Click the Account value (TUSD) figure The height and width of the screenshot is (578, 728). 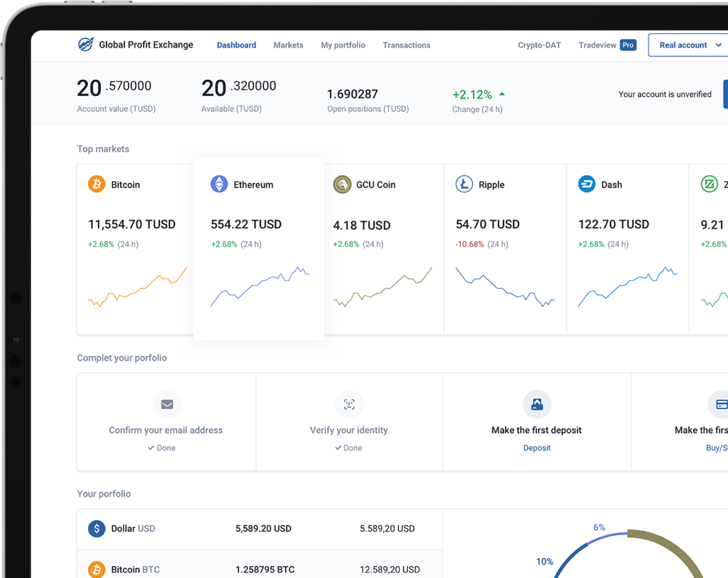(114, 88)
